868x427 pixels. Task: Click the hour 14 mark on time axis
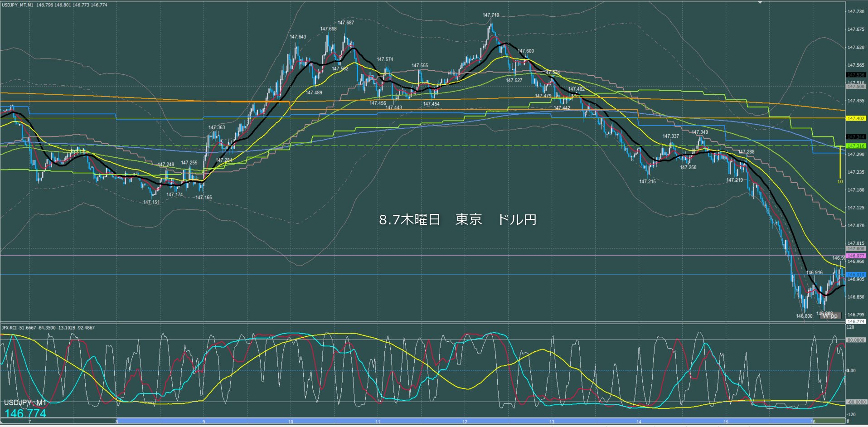click(x=639, y=422)
